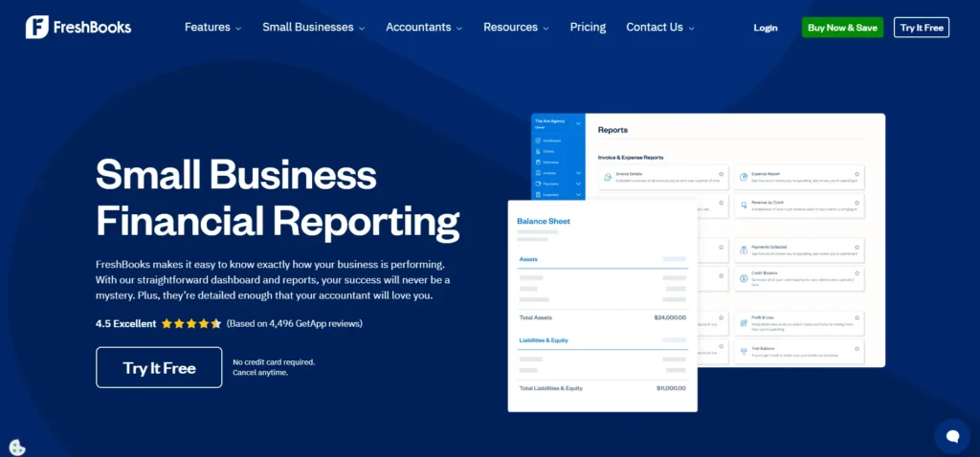Click the Reports heading in preview
Viewport: 980px width, 457px height.
pyautogui.click(x=612, y=130)
